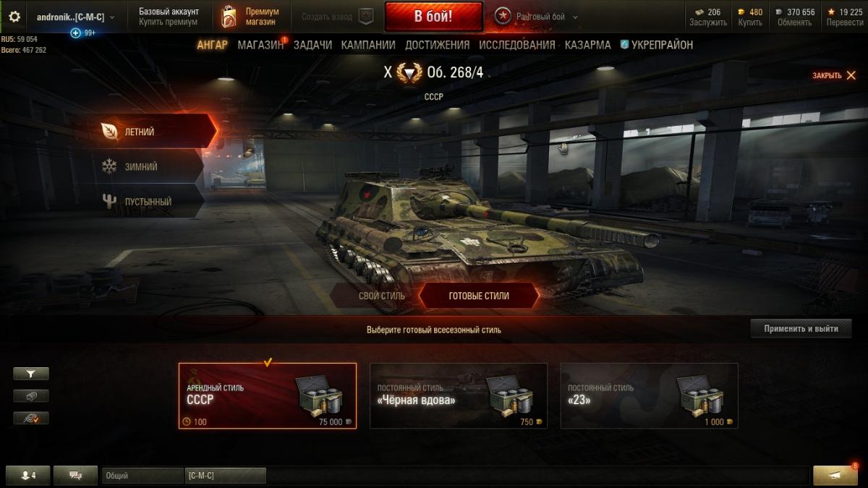Click the В бой! button

click(433, 17)
